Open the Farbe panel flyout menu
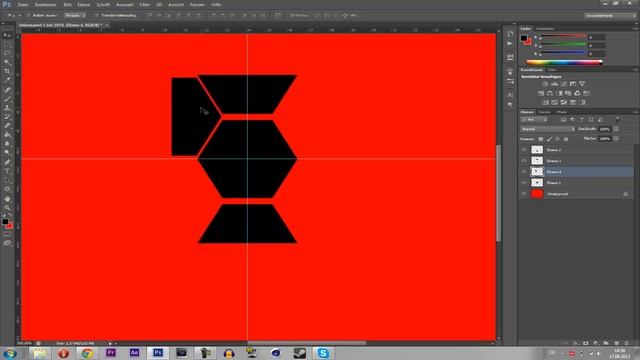Screen dimensions: 640x360 point(635,29)
